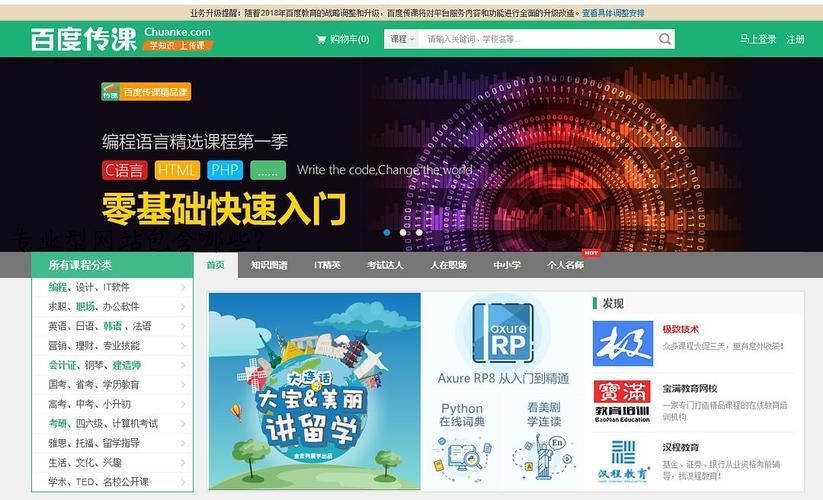Open the 汉程教育 school link
The image size is (823, 500).
pyautogui.click(x=680, y=448)
